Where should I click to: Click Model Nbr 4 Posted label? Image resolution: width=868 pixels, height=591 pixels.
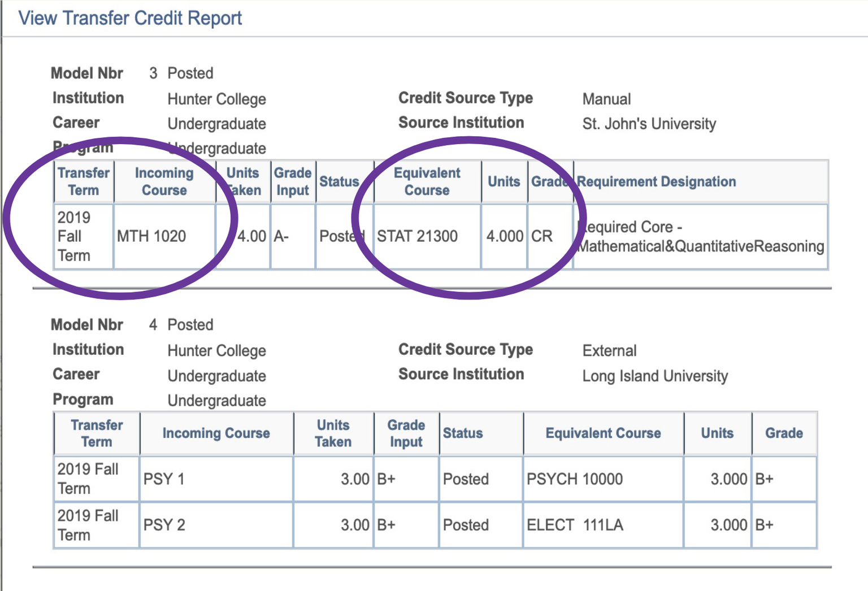coord(131,324)
